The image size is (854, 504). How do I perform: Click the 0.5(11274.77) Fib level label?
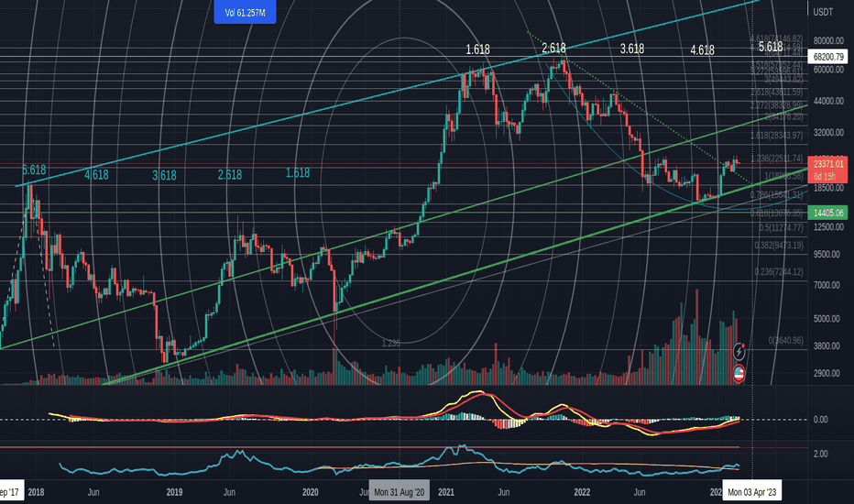click(781, 228)
